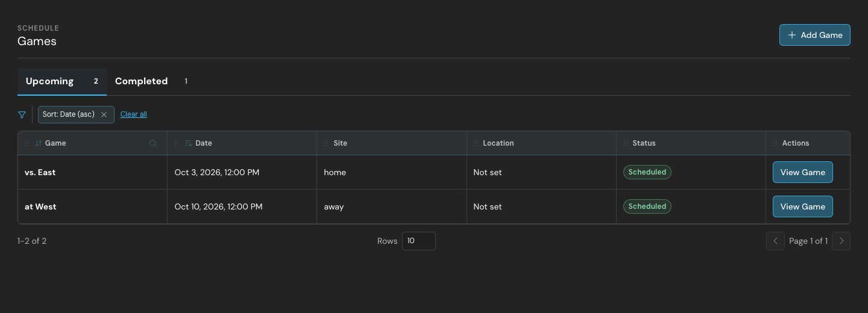Switch to the Upcoming tab
The height and width of the screenshot is (313, 868).
(62, 81)
